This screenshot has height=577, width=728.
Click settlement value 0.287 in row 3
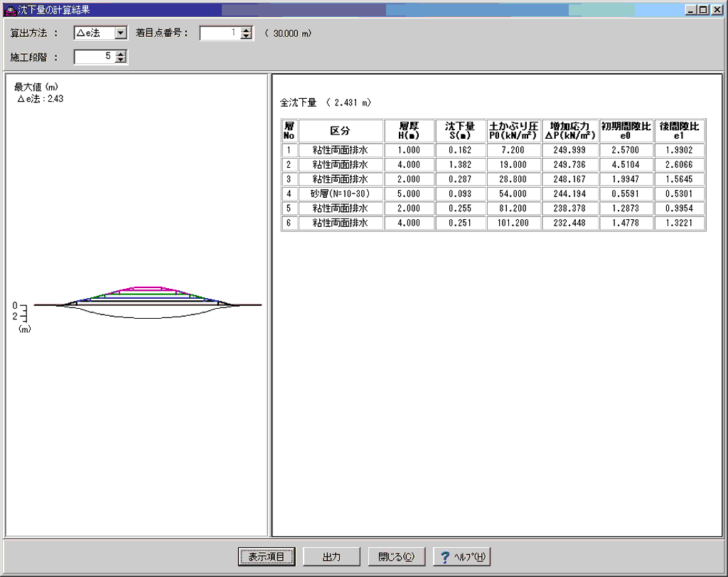point(460,179)
